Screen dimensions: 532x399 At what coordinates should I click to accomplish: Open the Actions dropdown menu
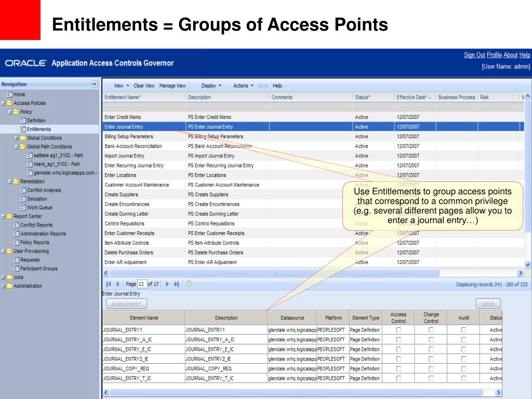[243, 86]
